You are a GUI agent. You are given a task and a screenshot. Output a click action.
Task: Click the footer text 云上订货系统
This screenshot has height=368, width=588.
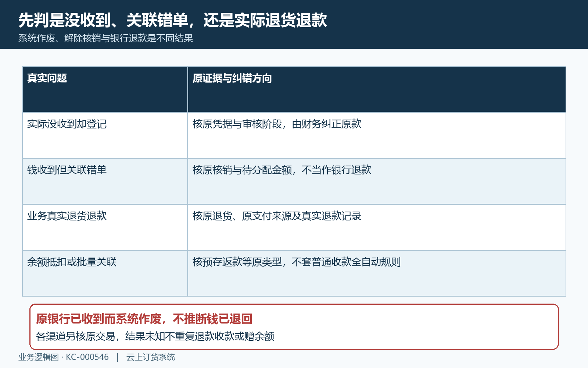(151, 357)
